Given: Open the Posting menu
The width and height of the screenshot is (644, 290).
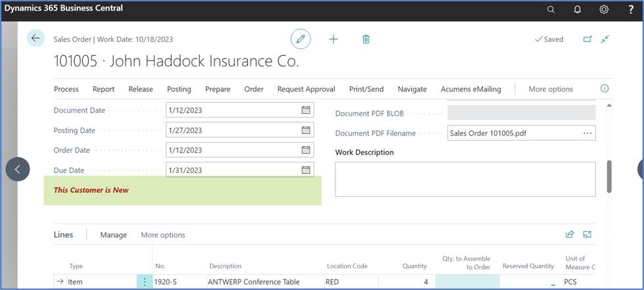Looking at the screenshot, I should 179,89.
